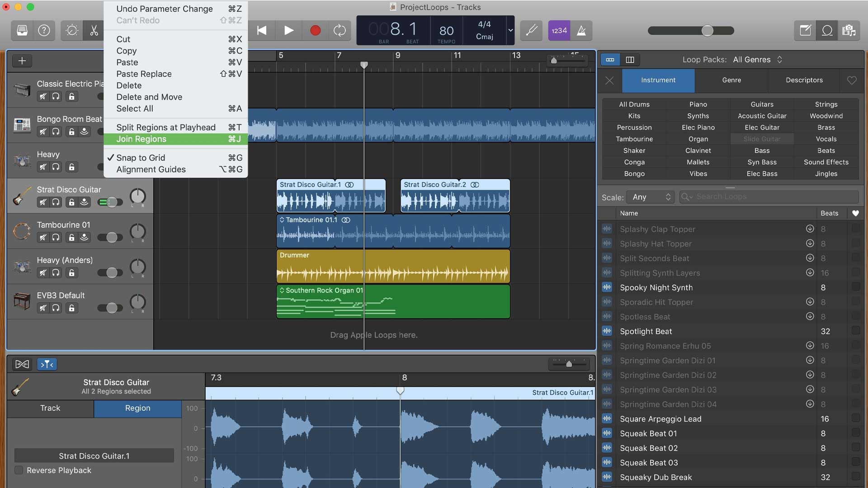
Task: Select the Scissors split tool icon
Action: tap(94, 30)
